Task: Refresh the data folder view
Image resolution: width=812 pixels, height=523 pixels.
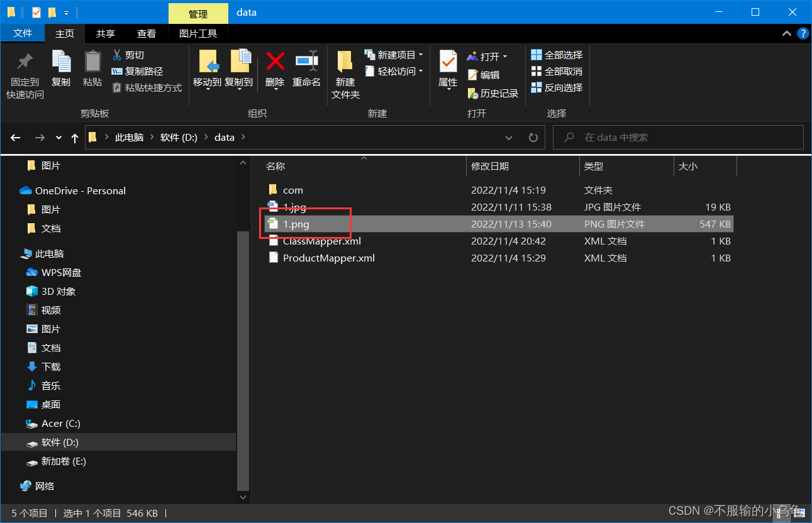Action: [533, 137]
